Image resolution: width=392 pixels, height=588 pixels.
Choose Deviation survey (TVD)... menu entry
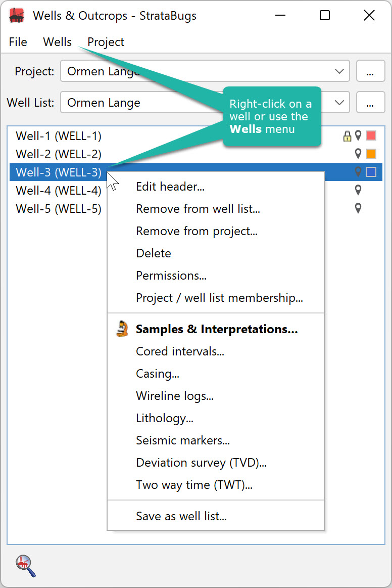point(201,463)
